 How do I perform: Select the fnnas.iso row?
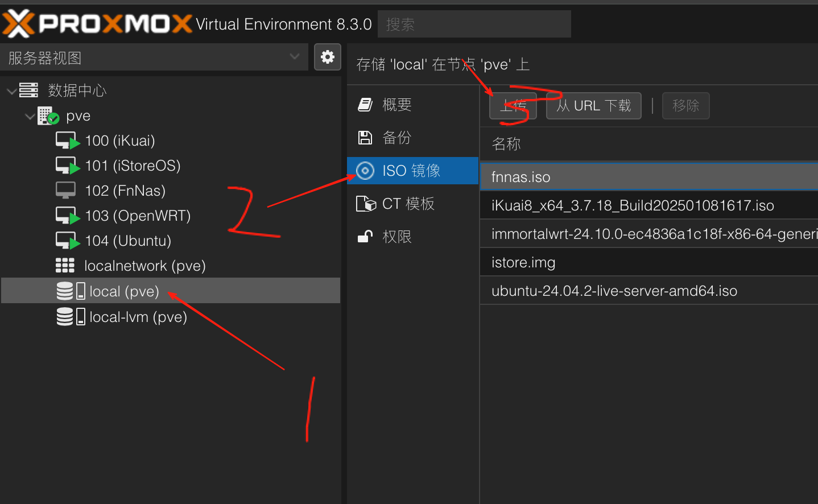pyautogui.click(x=649, y=177)
